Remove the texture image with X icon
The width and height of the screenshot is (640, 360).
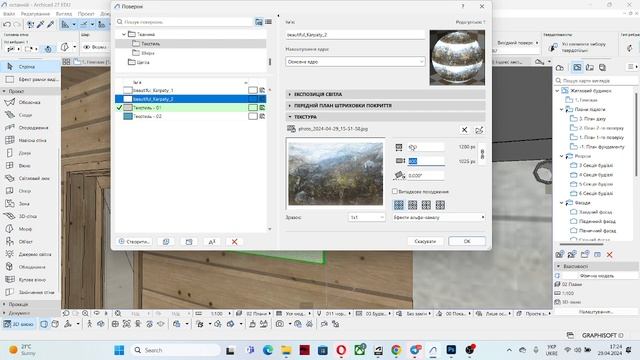464,130
